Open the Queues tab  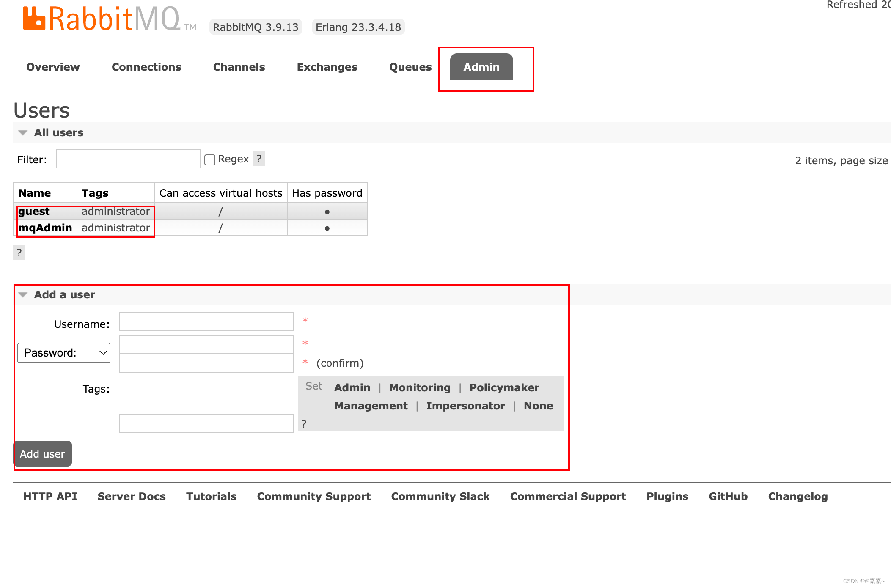[410, 66]
